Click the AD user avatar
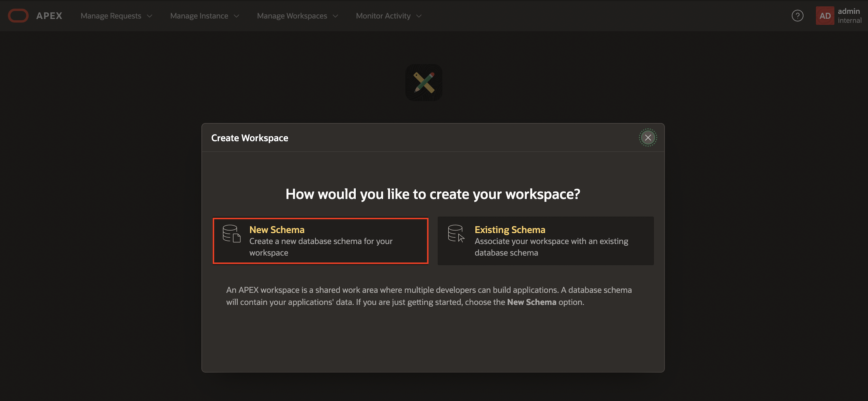The image size is (868, 401). pyautogui.click(x=824, y=16)
